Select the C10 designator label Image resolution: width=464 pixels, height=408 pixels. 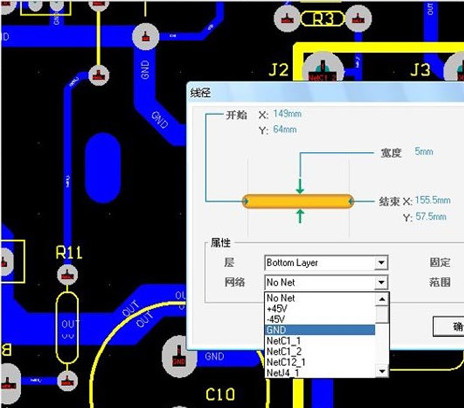[220, 395]
